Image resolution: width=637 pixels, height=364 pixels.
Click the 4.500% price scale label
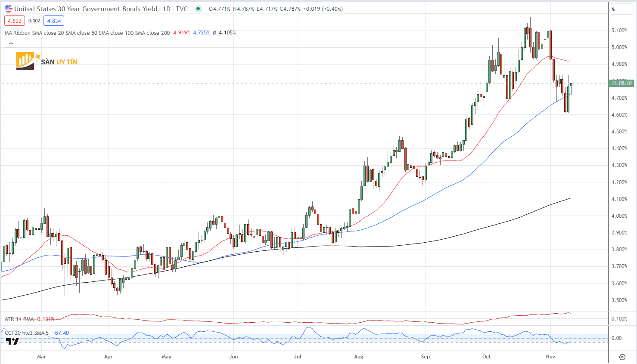(619, 132)
